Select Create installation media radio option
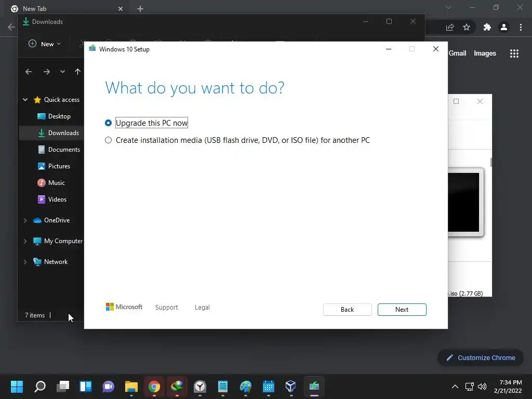Image resolution: width=532 pixels, height=399 pixels. tap(108, 140)
